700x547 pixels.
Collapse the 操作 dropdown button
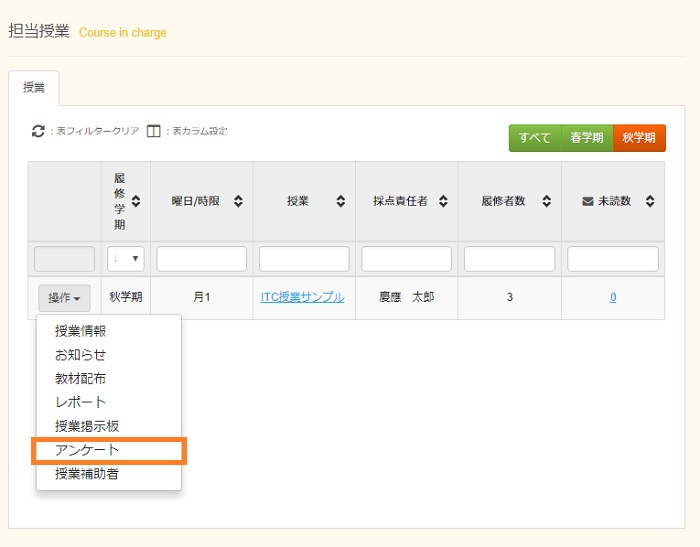tap(64, 298)
